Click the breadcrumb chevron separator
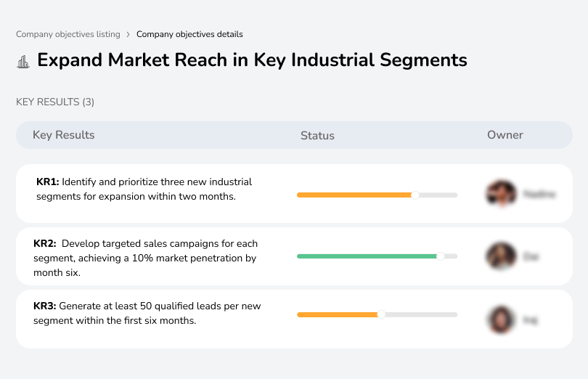Image resolution: width=588 pixels, height=379 pixels. click(128, 35)
